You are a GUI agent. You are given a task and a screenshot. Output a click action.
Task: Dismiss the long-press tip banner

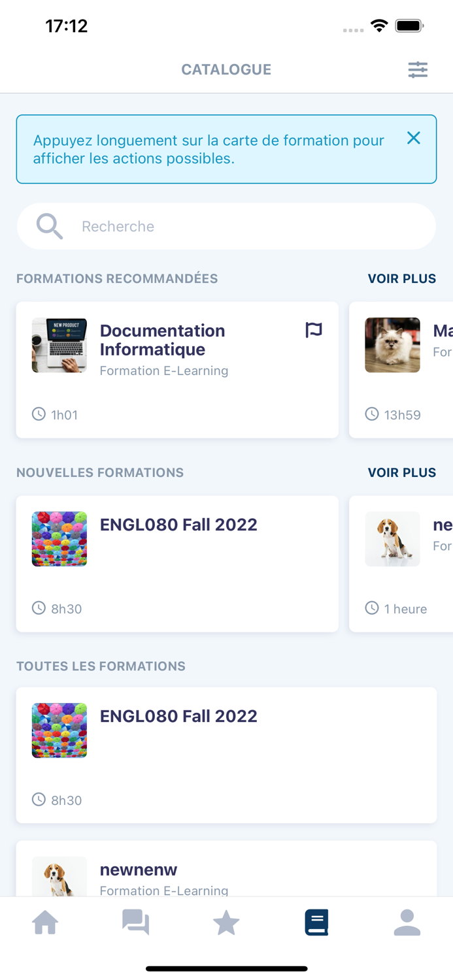click(414, 139)
